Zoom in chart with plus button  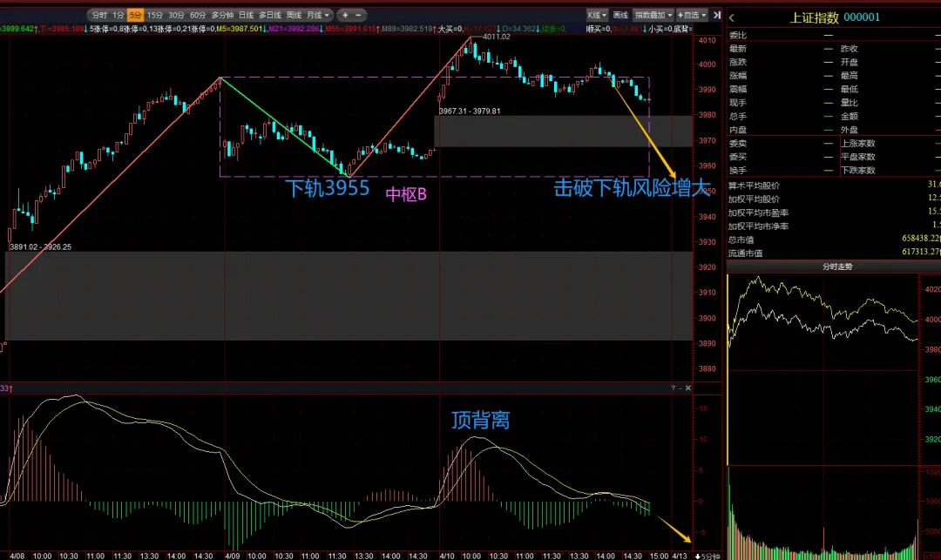point(345,15)
